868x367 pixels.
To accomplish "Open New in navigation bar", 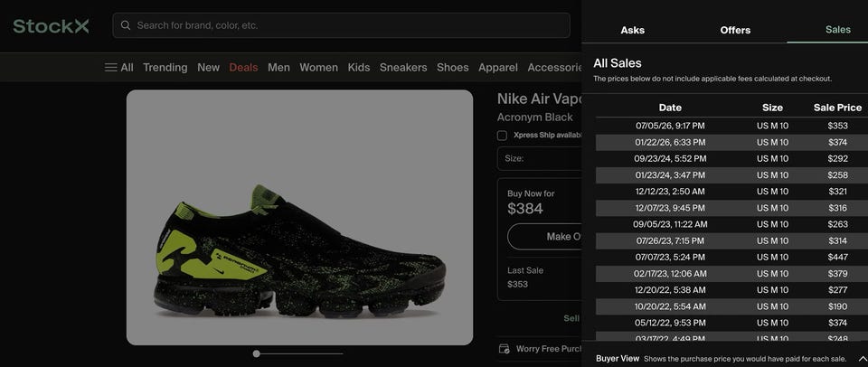I will point(208,68).
